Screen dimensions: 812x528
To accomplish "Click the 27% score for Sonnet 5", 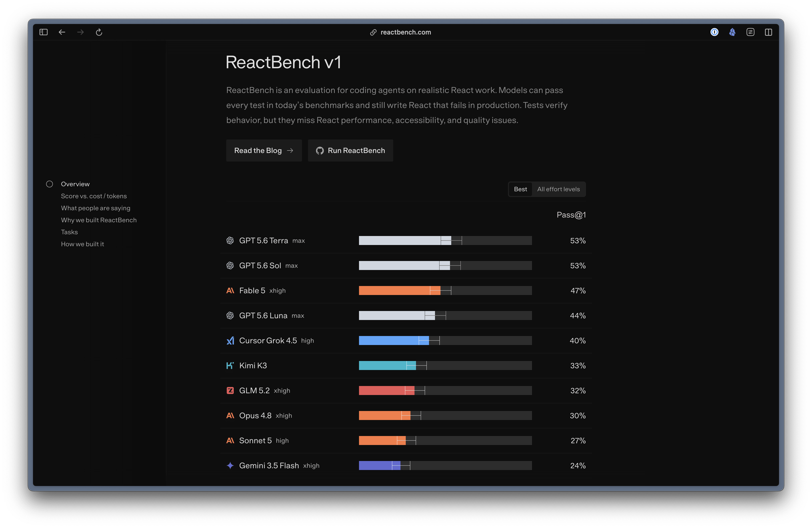I will click(x=578, y=440).
